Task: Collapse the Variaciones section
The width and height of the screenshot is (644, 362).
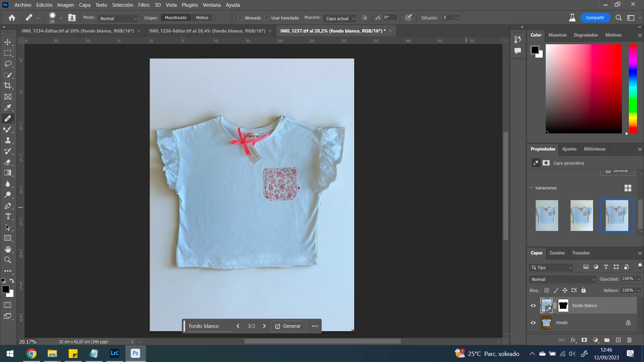Action: pos(531,188)
